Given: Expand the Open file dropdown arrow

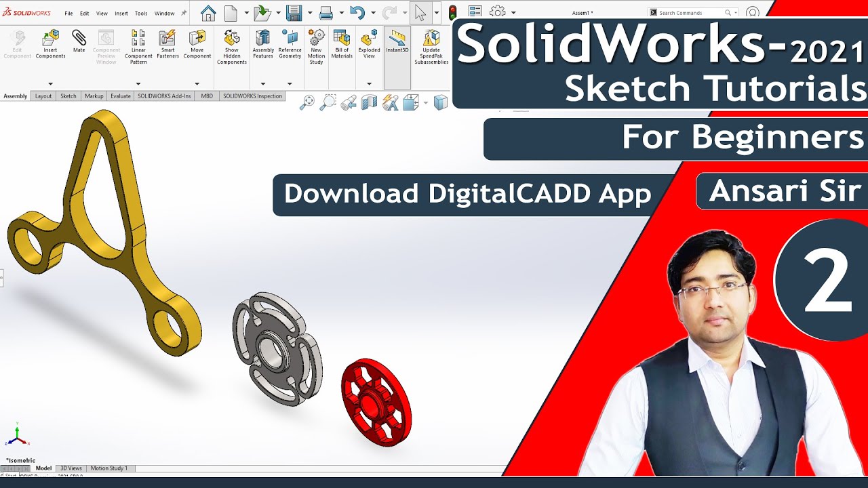Looking at the screenshot, I should point(278,13).
